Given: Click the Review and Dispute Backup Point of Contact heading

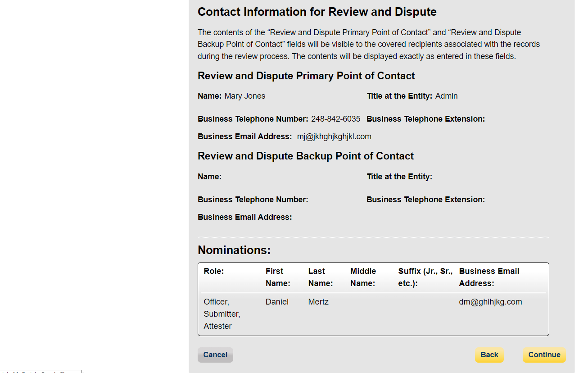Looking at the screenshot, I should tap(305, 156).
